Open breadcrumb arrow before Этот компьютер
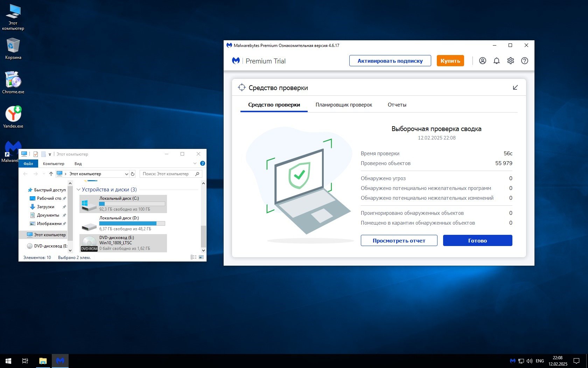This screenshot has width=588, height=368. tap(65, 174)
